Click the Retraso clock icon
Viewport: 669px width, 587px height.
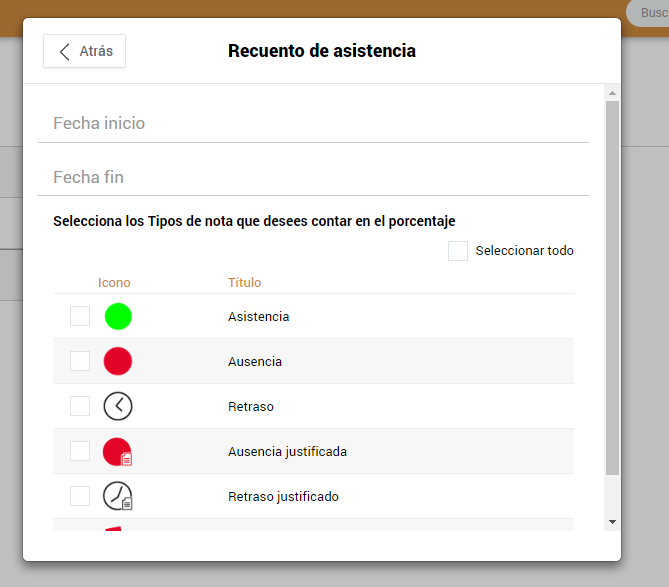point(118,406)
